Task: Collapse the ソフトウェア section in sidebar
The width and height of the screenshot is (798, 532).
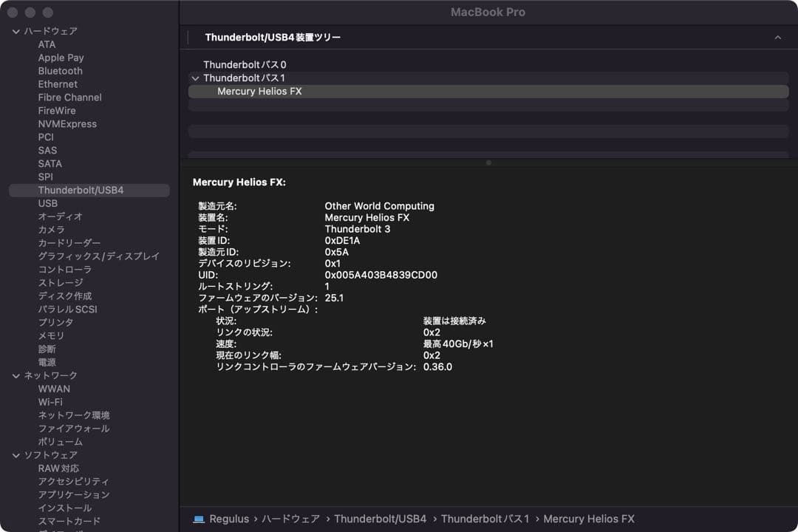Action: pyautogui.click(x=16, y=455)
